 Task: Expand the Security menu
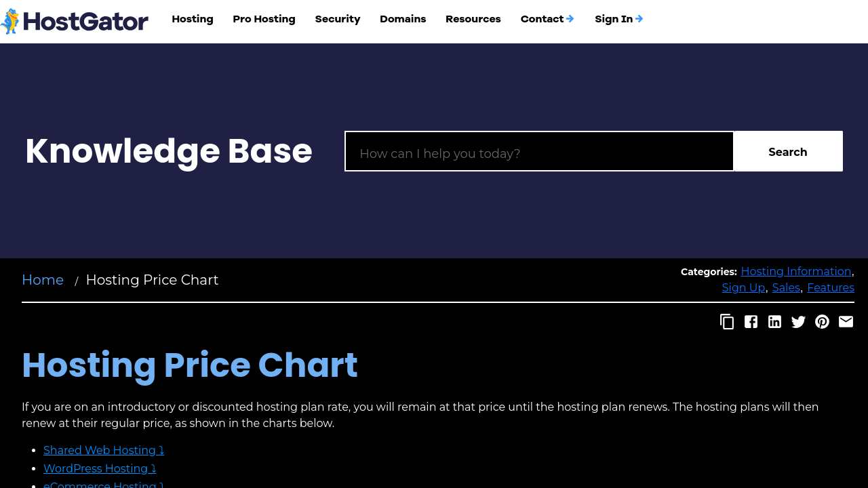click(x=338, y=19)
